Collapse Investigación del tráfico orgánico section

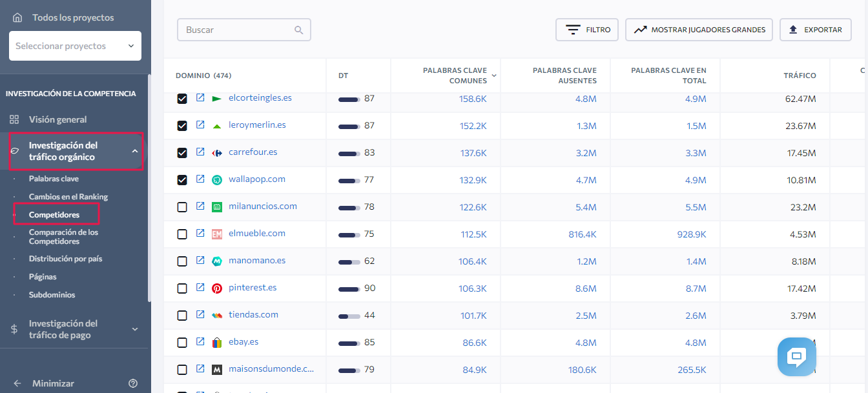click(135, 151)
